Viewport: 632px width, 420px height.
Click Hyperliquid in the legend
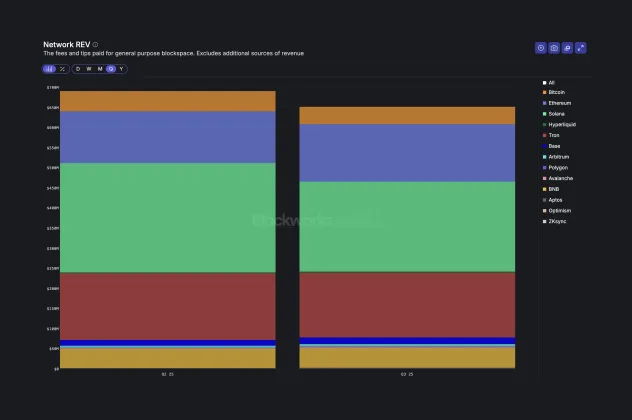560,124
